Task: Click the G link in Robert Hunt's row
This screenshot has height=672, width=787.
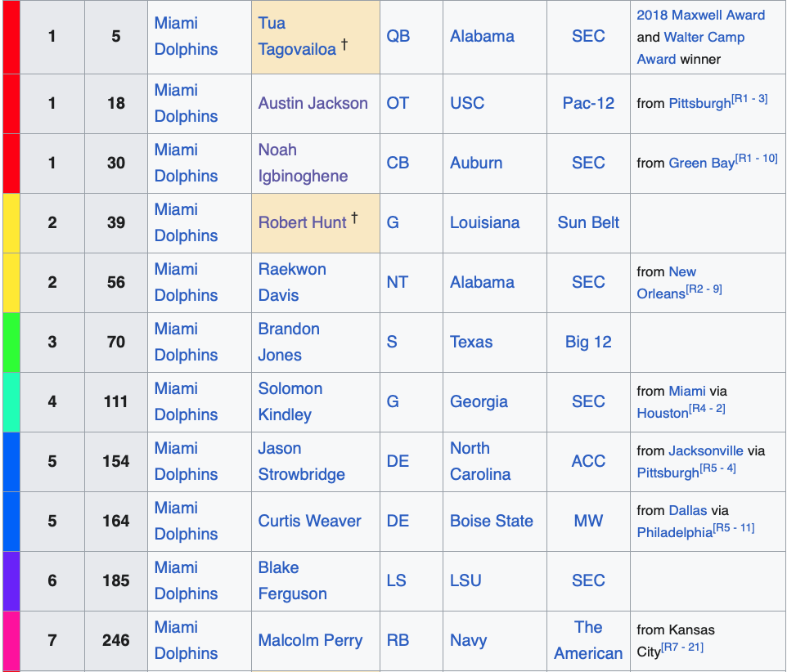Action: point(393,222)
